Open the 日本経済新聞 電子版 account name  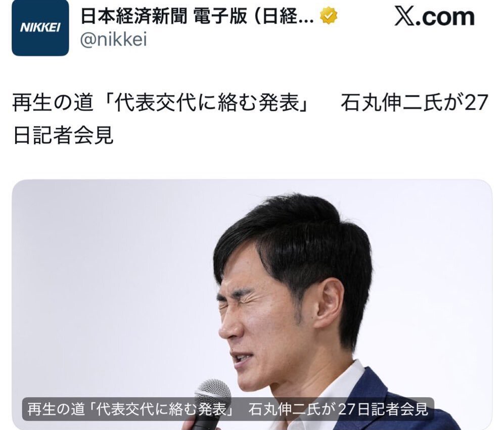click(164, 16)
